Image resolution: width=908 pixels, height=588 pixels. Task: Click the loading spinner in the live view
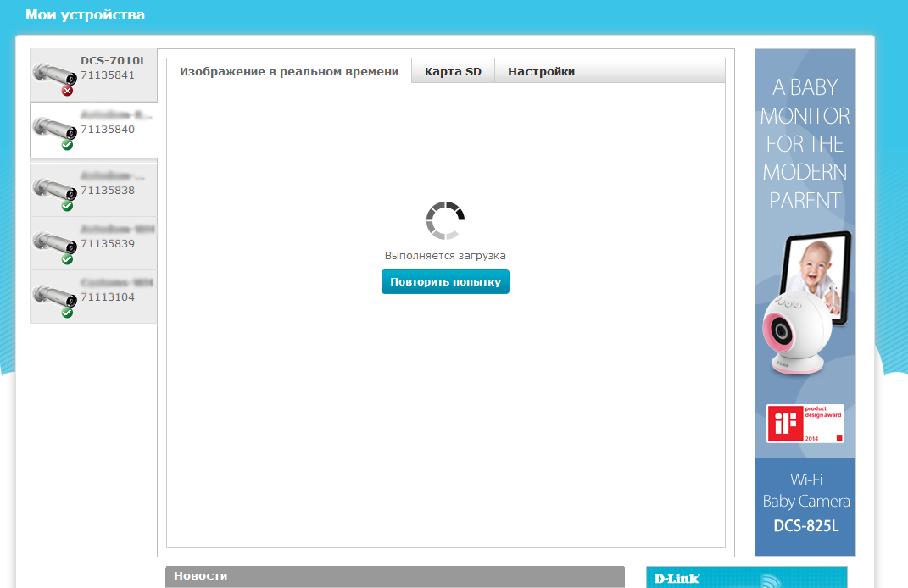445,220
